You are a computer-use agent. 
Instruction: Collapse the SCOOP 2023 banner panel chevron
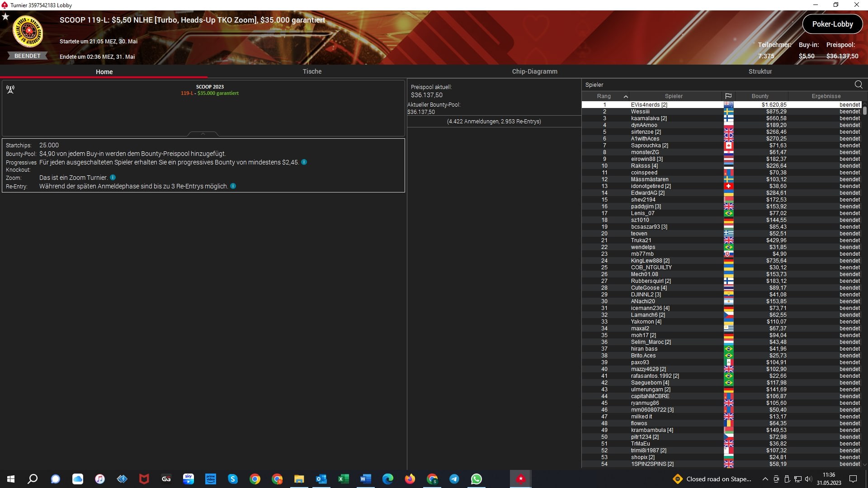203,134
